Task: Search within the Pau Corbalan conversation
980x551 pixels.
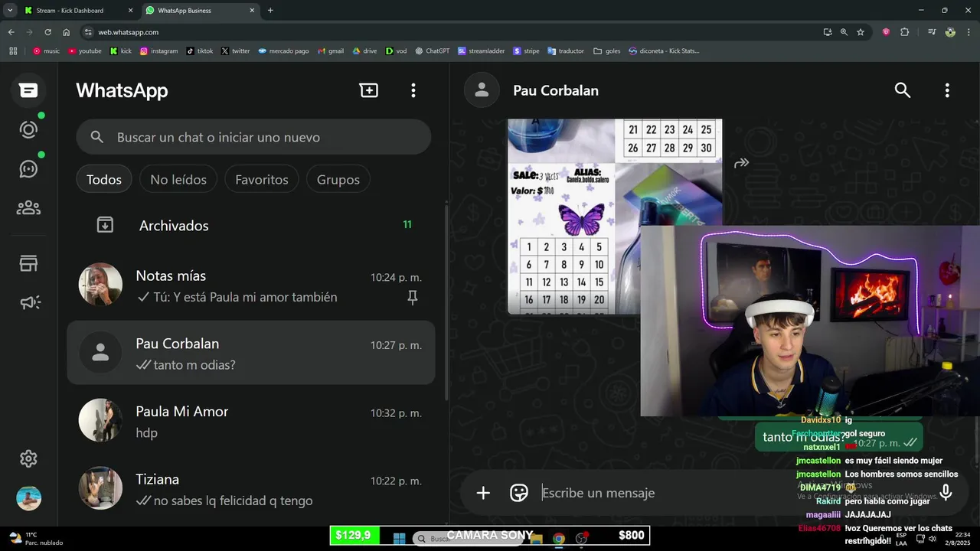Action: (903, 90)
